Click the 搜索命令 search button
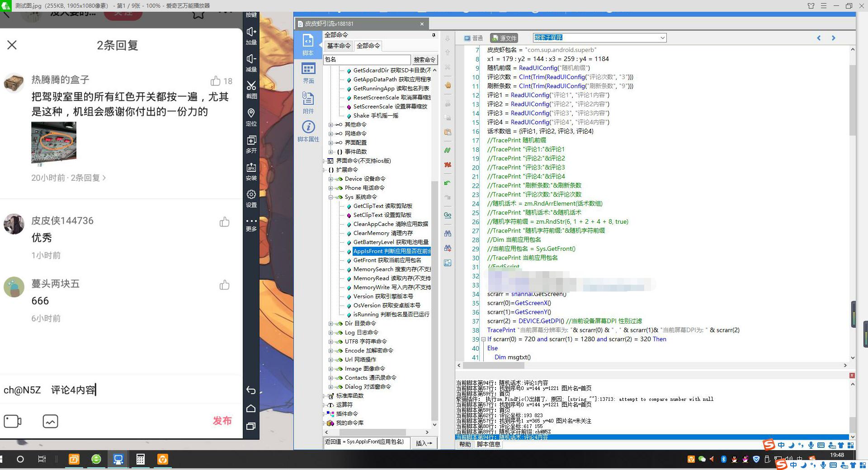The width and height of the screenshot is (868, 470). pos(424,60)
